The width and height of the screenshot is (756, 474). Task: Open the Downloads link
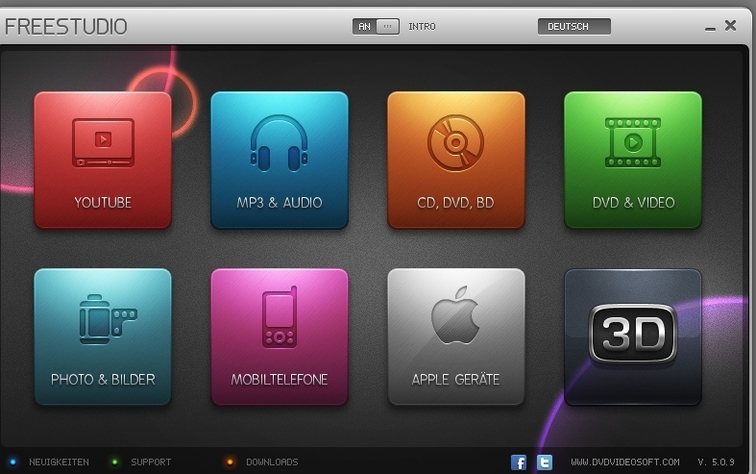click(x=272, y=462)
